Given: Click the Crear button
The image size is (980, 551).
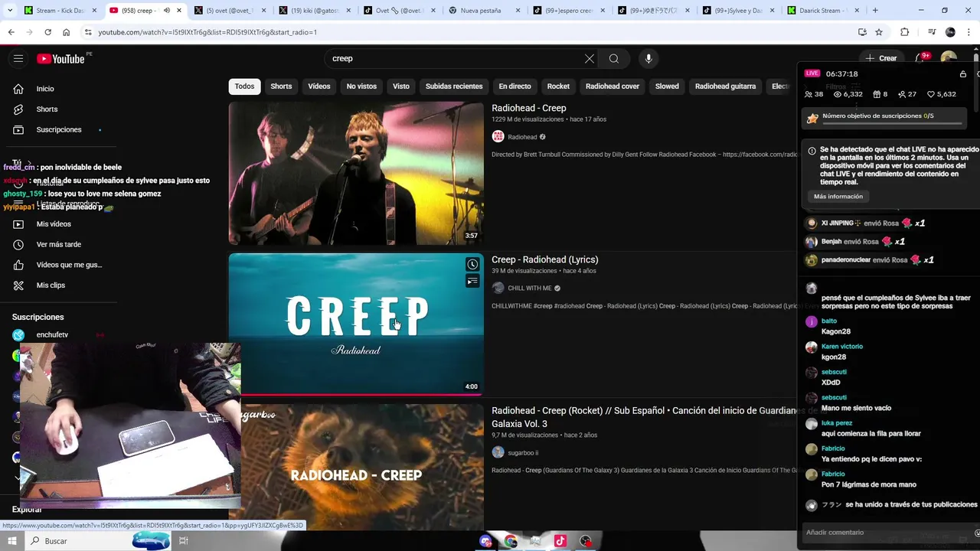Looking at the screenshot, I should pyautogui.click(x=881, y=58).
